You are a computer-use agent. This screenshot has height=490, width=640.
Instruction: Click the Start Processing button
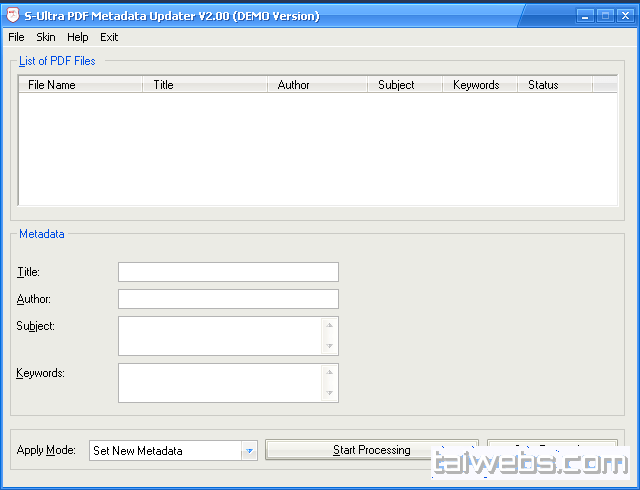point(371,450)
